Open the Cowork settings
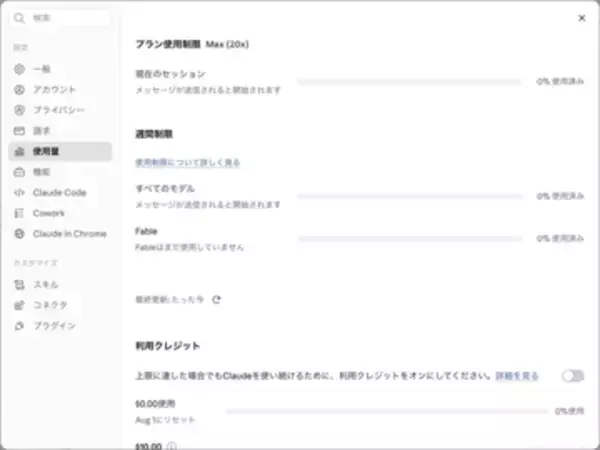This screenshot has width=600, height=450. pyautogui.click(x=60, y=213)
